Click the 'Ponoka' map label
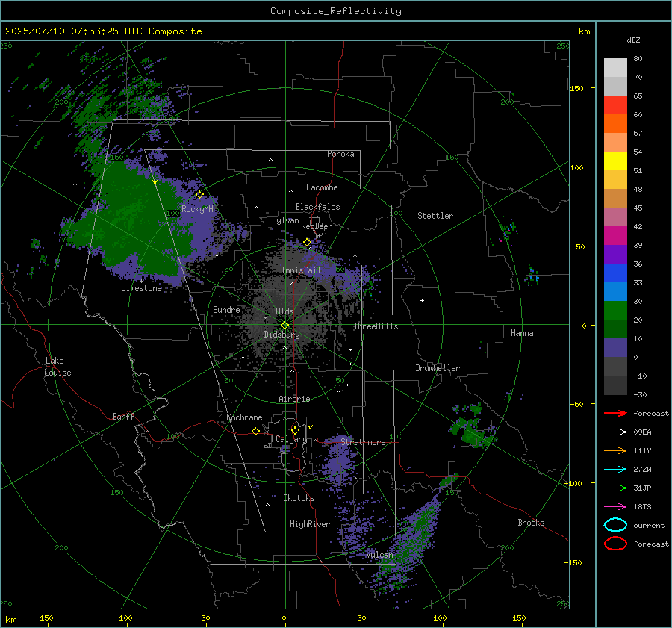This screenshot has width=672, height=628. pos(340,154)
